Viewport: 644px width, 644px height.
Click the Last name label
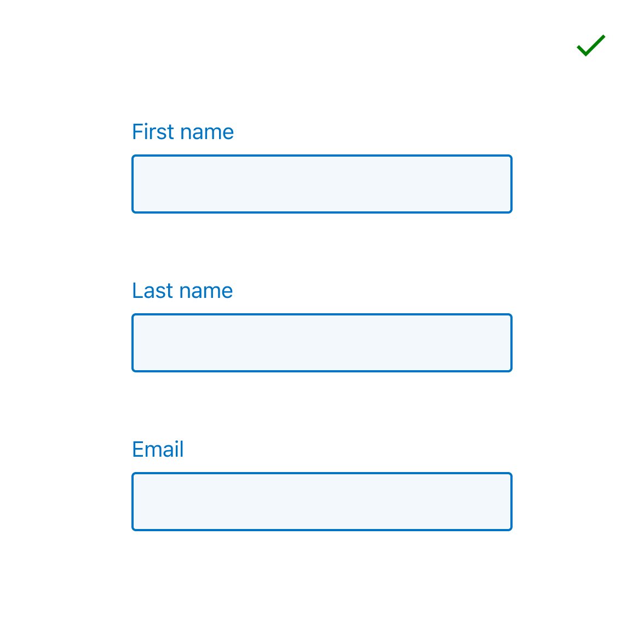182,291
